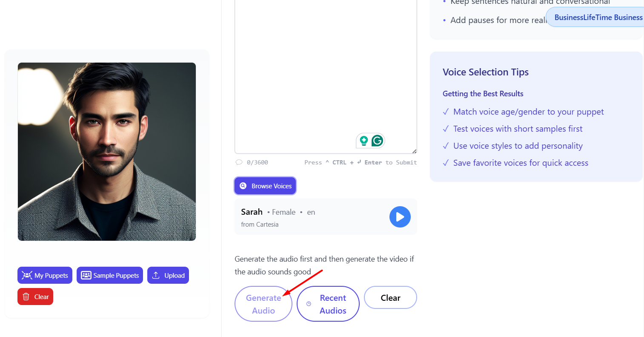Click the magnifier icon in Browse Voices

tap(243, 186)
